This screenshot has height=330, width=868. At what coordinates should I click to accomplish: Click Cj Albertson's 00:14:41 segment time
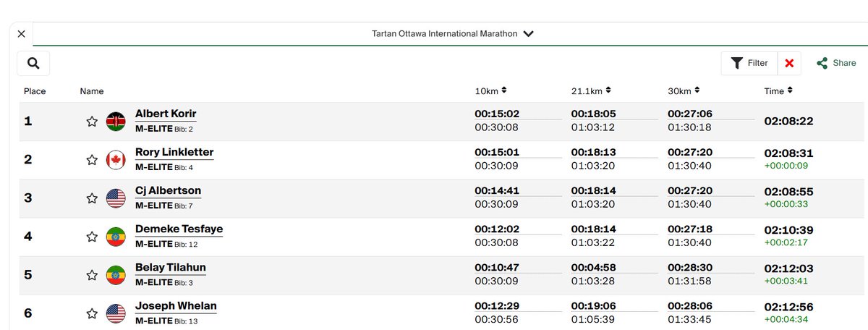(496, 191)
